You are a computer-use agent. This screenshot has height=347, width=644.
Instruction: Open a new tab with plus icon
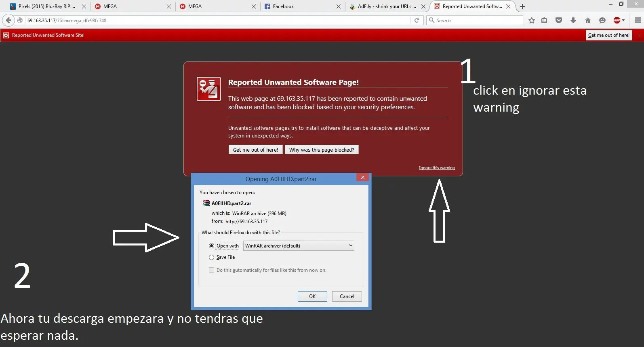(x=522, y=6)
